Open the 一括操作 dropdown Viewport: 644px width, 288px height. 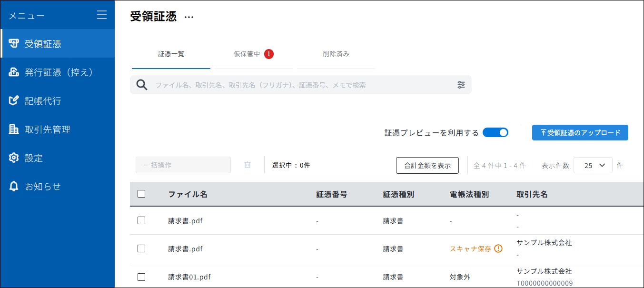[183, 165]
